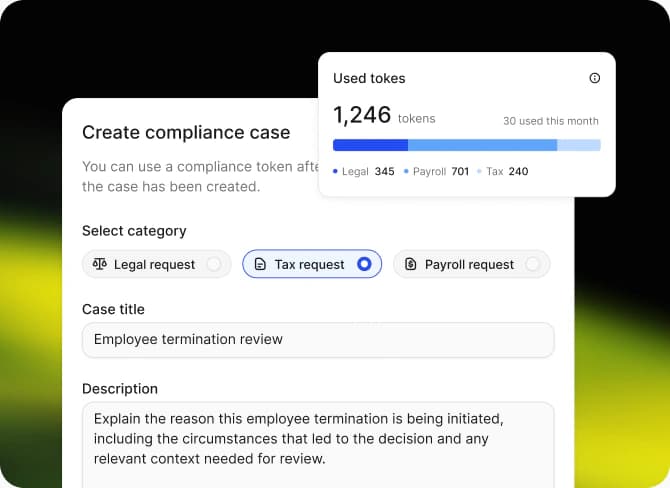Select the Legal request radio button
Viewport: 670px width, 488px height.
pyautogui.click(x=214, y=264)
